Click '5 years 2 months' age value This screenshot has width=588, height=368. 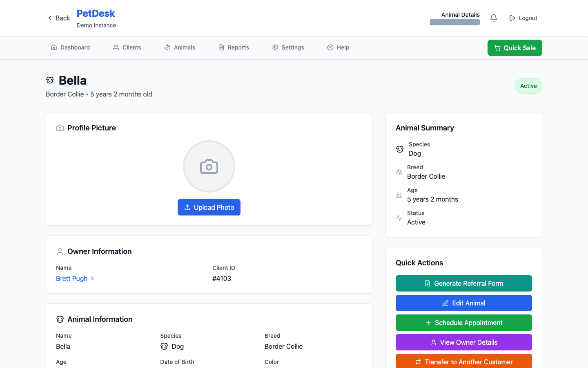coord(432,199)
